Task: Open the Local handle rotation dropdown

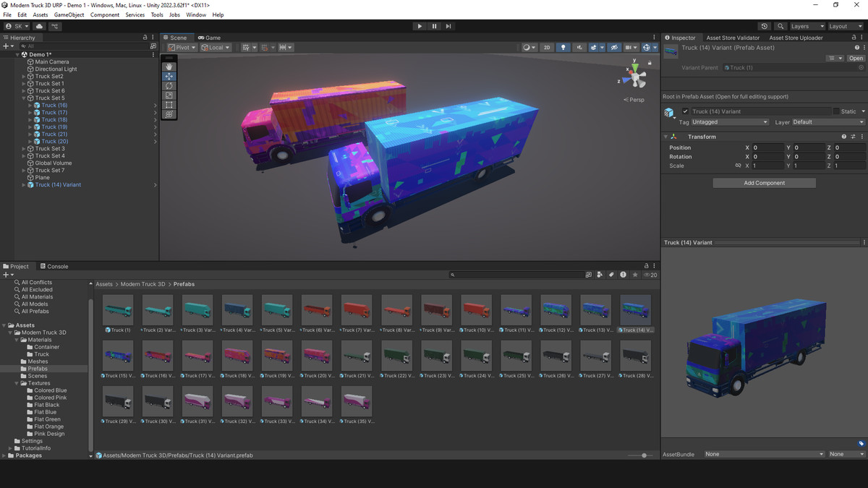Action: [x=216, y=48]
